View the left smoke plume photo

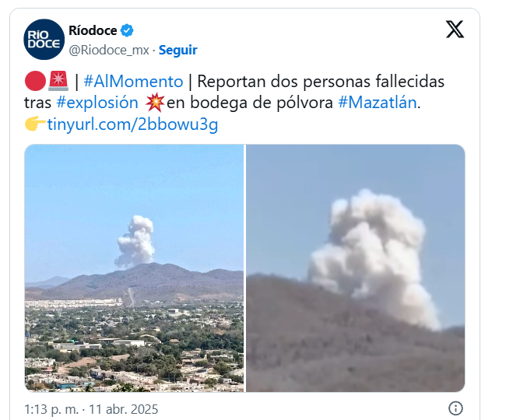click(x=134, y=268)
